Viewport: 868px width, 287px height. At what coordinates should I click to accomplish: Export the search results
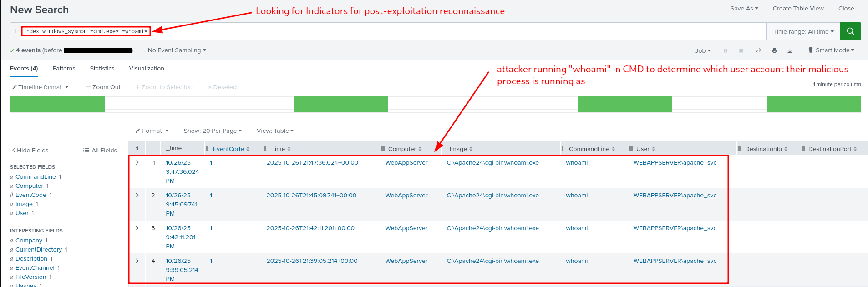point(790,50)
